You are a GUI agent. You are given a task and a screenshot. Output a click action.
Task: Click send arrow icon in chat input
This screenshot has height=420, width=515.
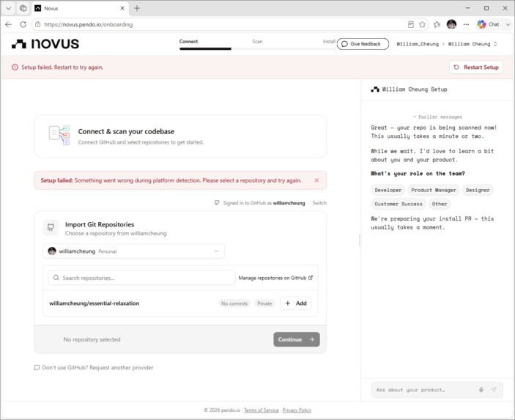[494, 390]
